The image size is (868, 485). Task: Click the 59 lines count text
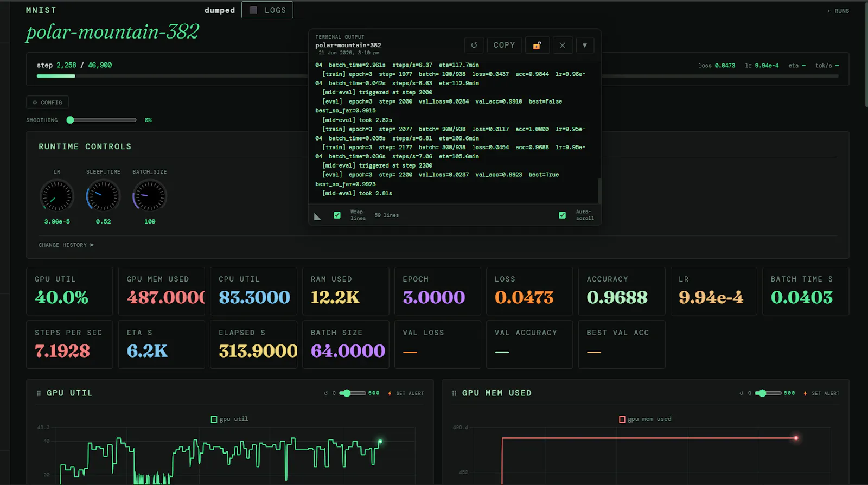click(386, 215)
